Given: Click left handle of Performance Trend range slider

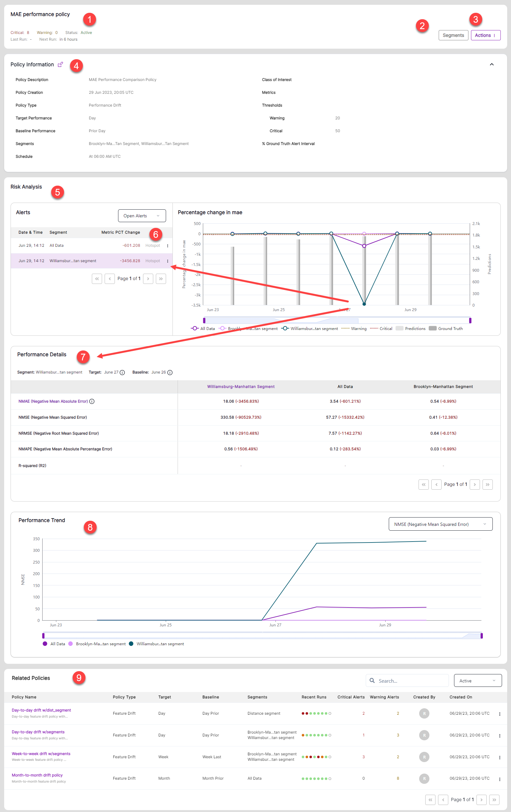Looking at the screenshot, I should (x=43, y=636).
